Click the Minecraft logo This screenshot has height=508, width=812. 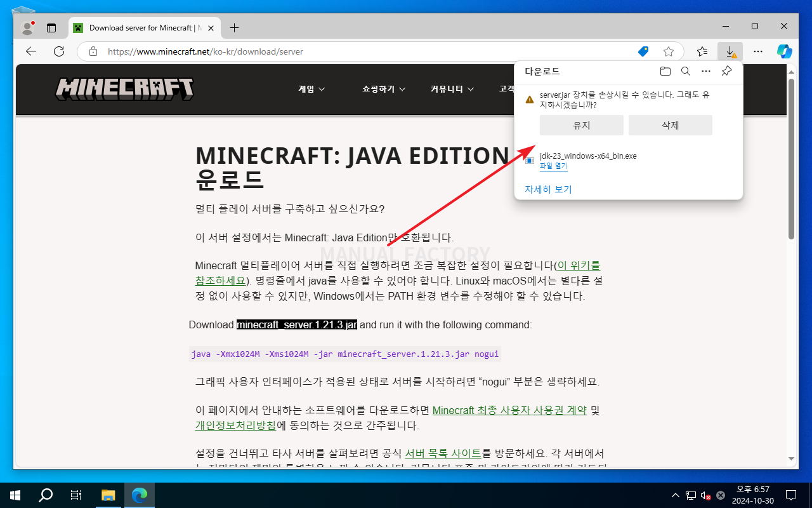[x=124, y=90]
